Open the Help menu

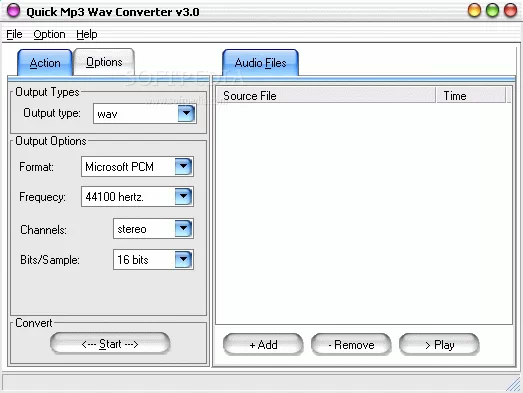coord(87,34)
